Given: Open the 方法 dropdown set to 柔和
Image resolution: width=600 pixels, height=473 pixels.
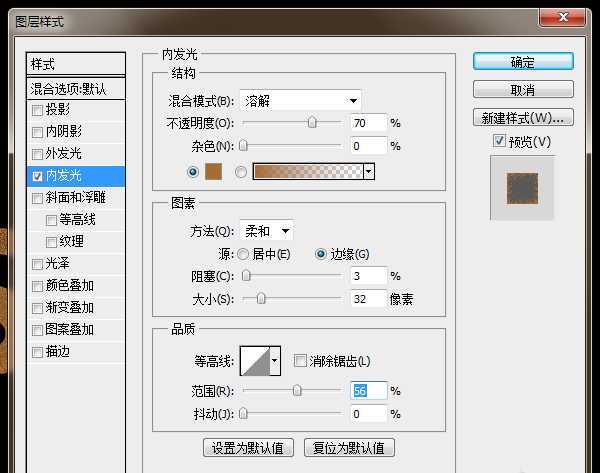Looking at the screenshot, I should click(x=266, y=231).
